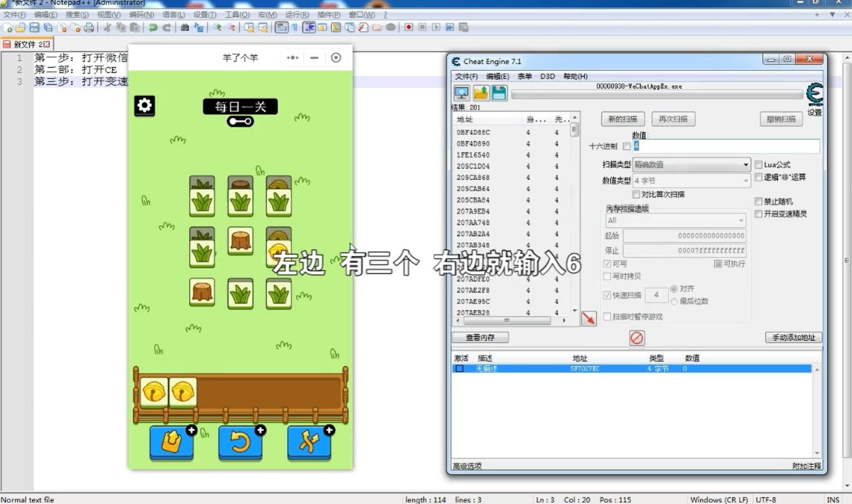This screenshot has height=504, width=852.
Task: Open the memory scan region All dropdown
Action: 675,220
